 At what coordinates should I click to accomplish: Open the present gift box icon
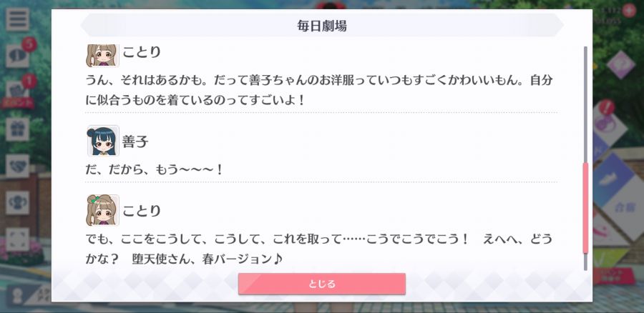(17, 129)
